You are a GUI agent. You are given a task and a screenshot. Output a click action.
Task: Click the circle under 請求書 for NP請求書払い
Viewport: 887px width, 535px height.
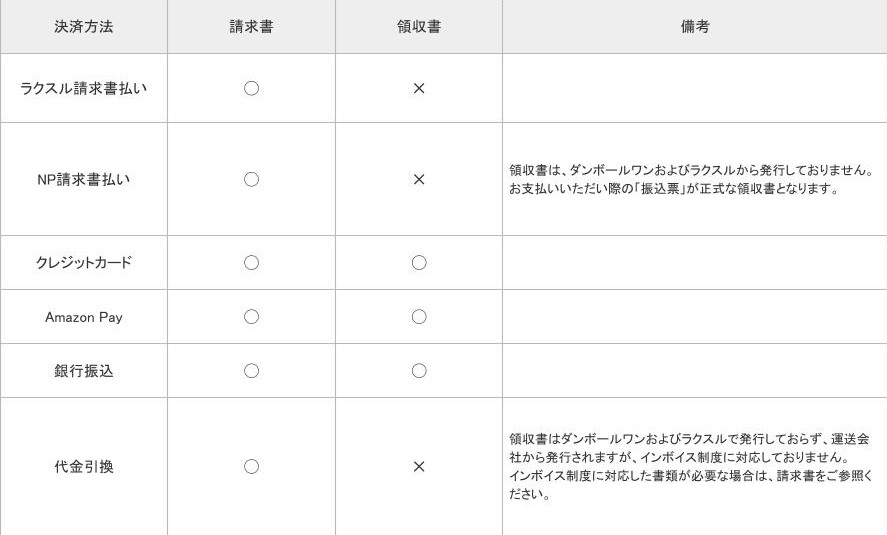tap(251, 179)
